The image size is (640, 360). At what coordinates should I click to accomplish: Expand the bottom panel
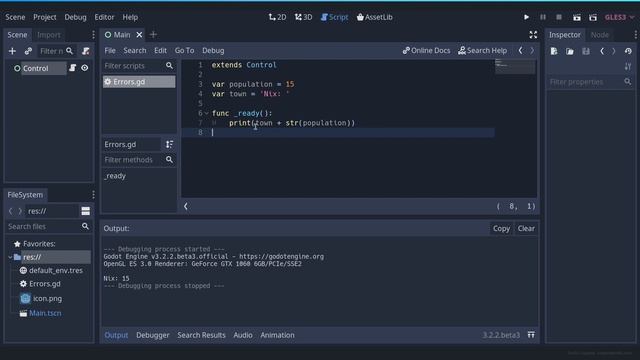(x=531, y=335)
